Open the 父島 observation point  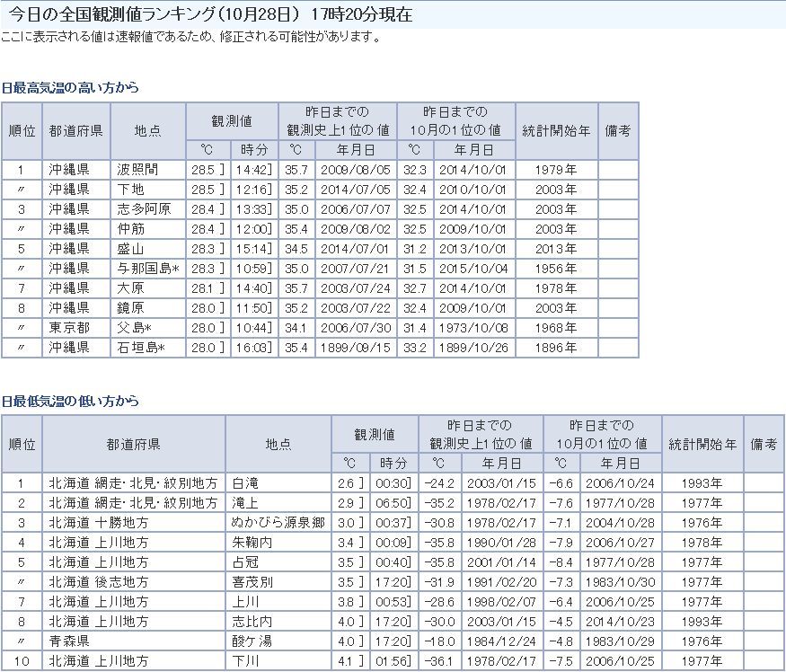(x=132, y=328)
